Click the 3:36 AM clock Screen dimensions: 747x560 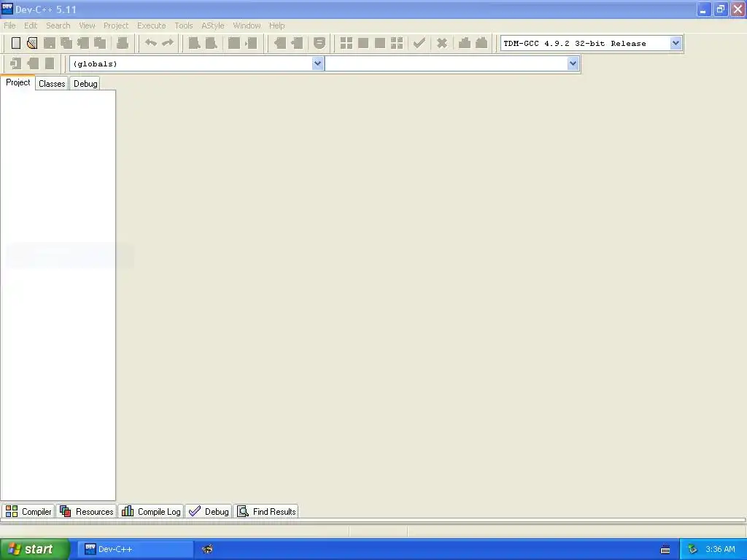(x=720, y=549)
